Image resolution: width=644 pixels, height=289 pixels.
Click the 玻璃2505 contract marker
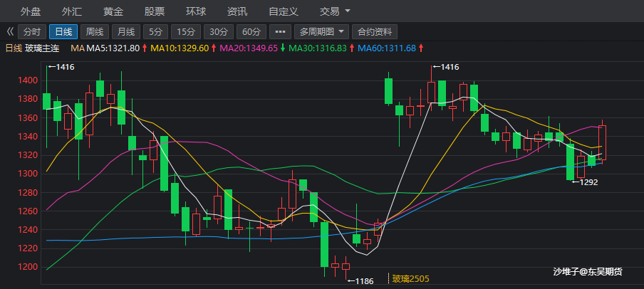click(x=411, y=279)
